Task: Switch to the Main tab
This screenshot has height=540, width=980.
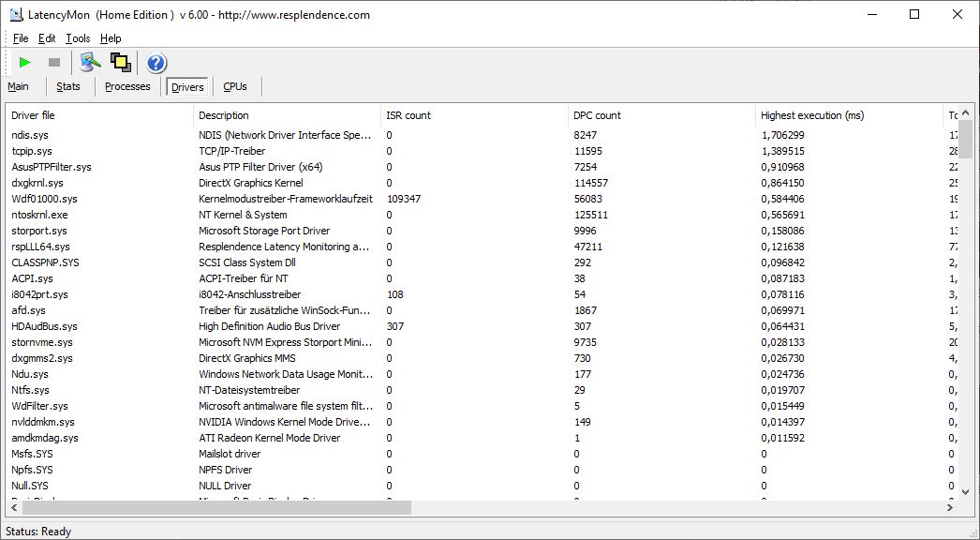Action: point(19,86)
